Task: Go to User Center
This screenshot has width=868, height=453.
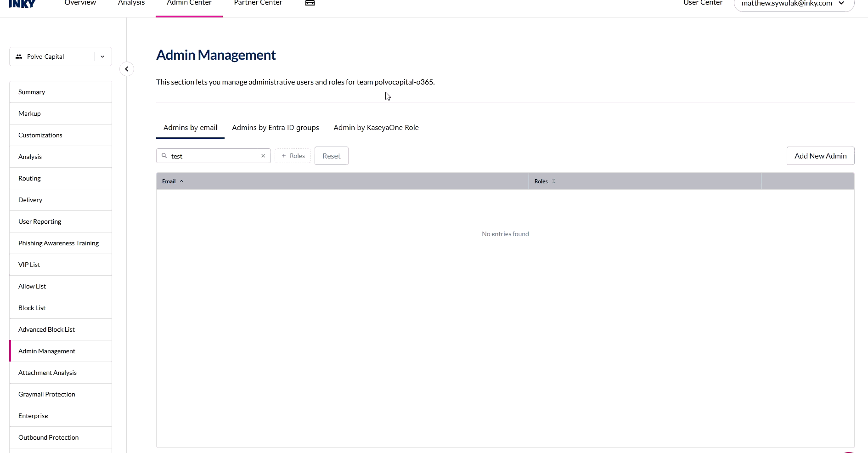Action: 703,4
